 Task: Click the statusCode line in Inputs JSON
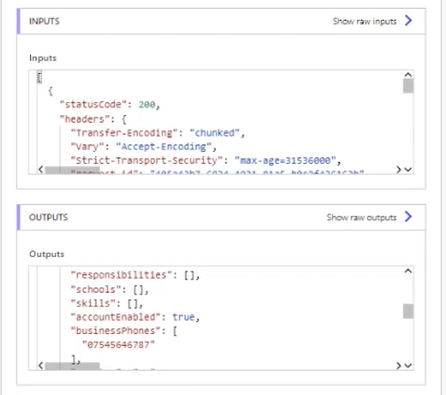click(x=110, y=105)
